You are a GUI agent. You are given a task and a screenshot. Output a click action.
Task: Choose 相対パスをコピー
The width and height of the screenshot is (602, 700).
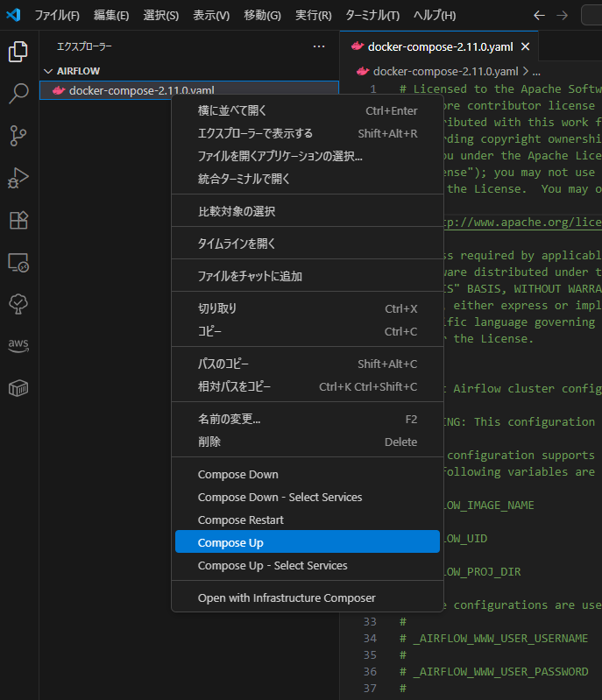(308, 386)
